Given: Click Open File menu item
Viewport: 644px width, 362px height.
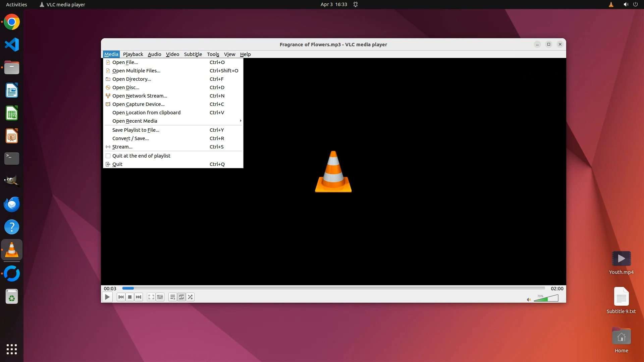Looking at the screenshot, I should [x=125, y=62].
